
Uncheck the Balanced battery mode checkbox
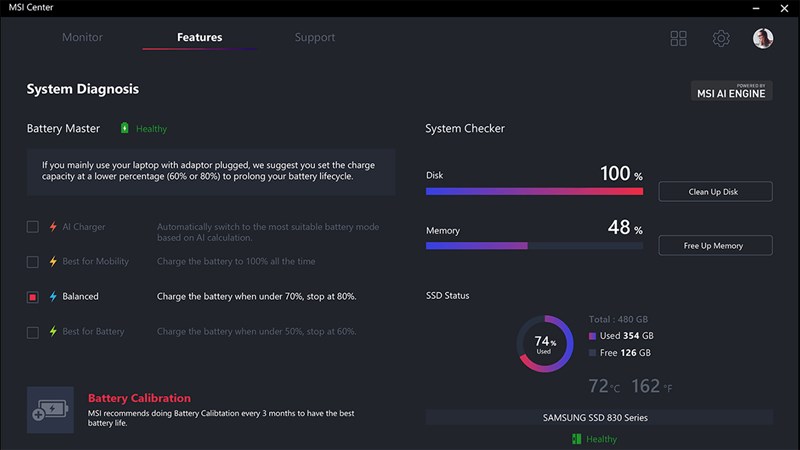(33, 297)
